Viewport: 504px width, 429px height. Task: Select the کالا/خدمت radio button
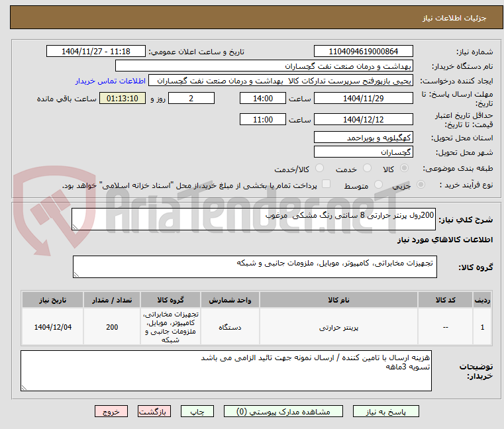pyautogui.click(x=319, y=168)
